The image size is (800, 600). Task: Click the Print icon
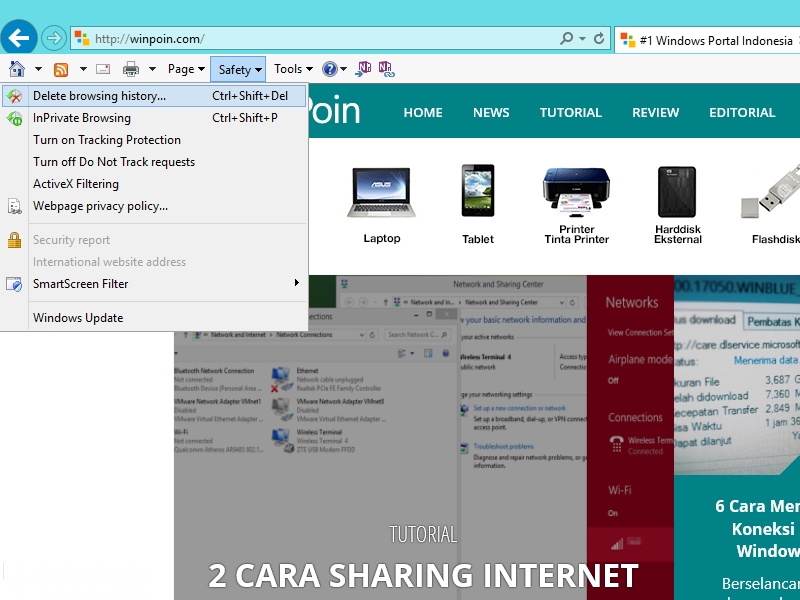131,69
